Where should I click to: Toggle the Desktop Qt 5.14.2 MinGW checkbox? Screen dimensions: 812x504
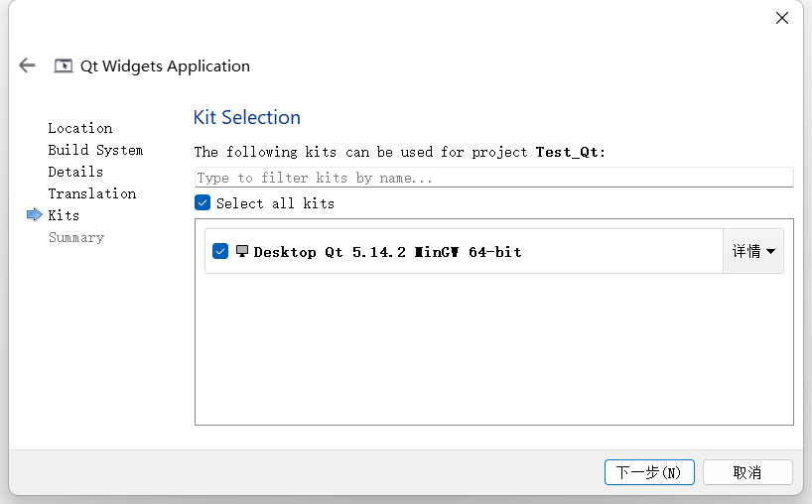click(x=220, y=251)
